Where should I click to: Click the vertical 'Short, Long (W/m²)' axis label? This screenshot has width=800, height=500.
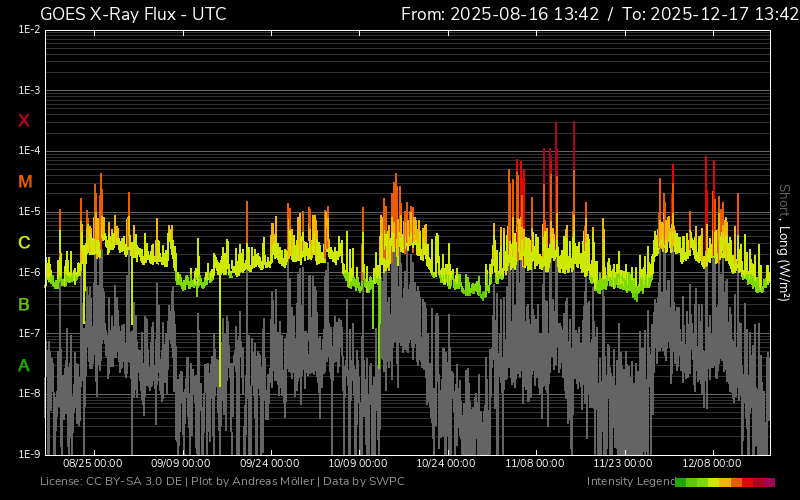coord(784,243)
